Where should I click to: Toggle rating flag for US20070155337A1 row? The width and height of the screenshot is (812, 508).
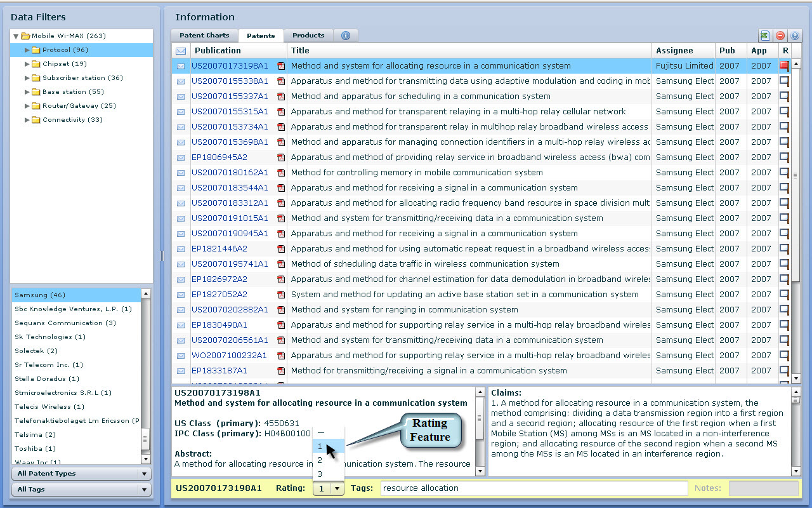click(x=785, y=97)
